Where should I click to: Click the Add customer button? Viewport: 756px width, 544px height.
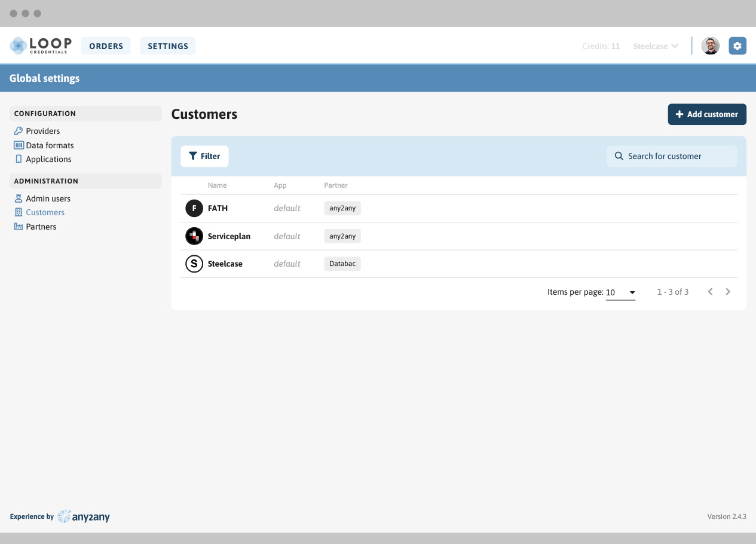706,114
